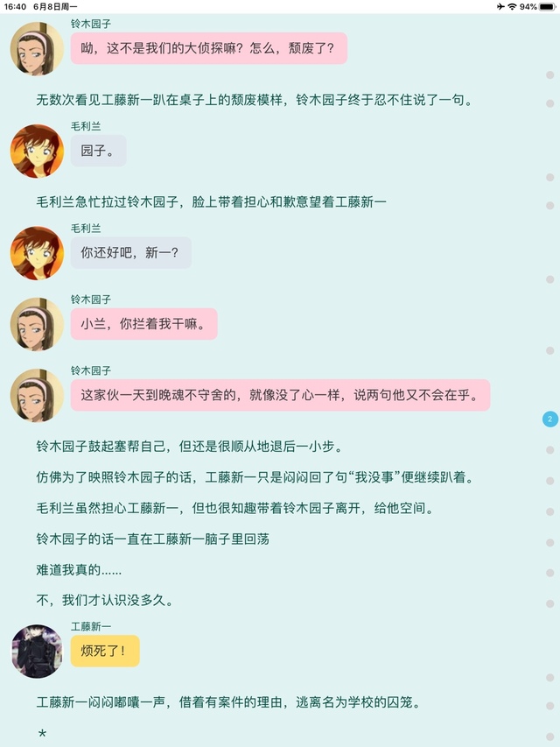Tap the comment dot beside "不，我们才认识没多久。"
The image size is (560, 747).
pos(550,603)
